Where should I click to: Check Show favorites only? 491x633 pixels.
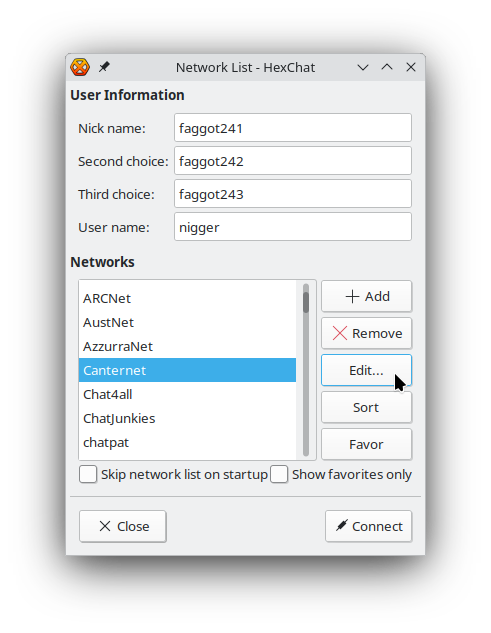click(x=279, y=474)
